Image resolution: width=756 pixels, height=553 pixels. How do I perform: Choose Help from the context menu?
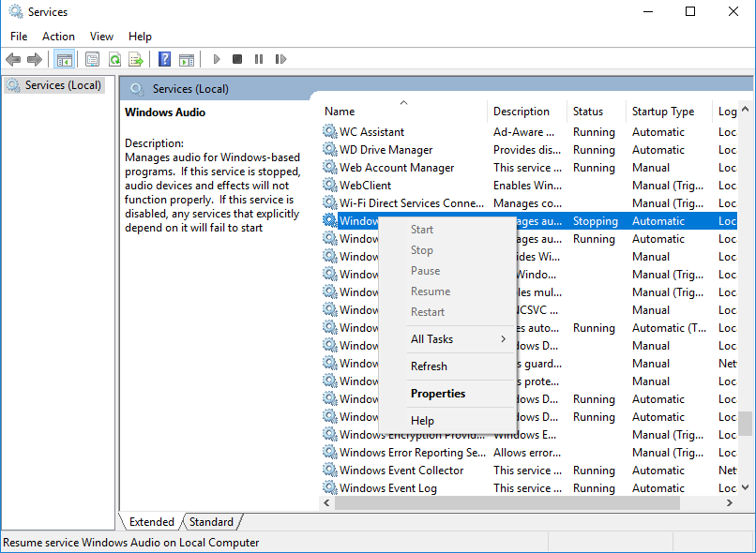(x=447, y=421)
